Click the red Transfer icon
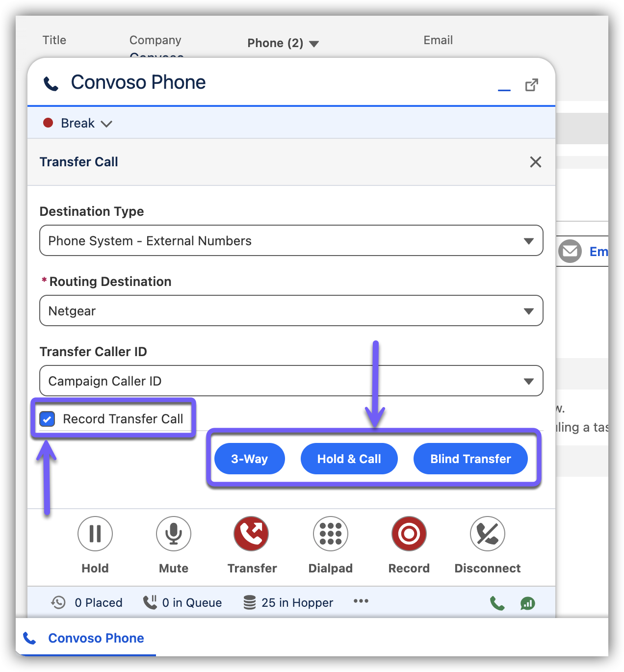 pyautogui.click(x=252, y=534)
